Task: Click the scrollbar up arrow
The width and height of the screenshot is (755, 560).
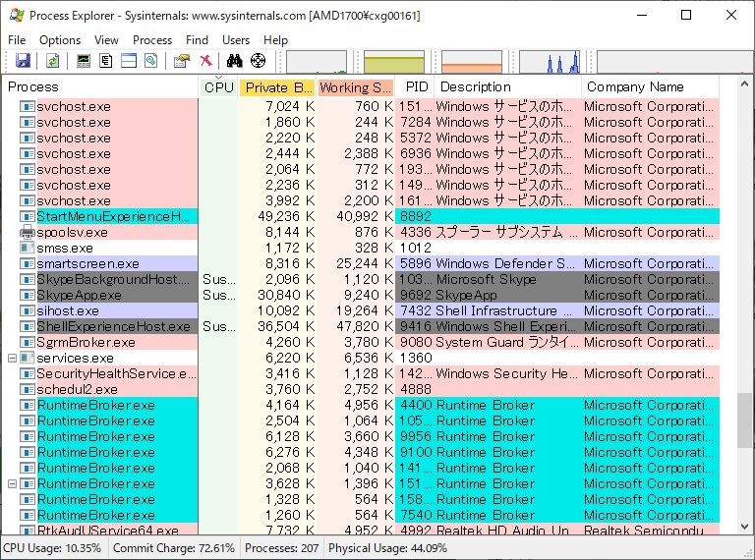Action: point(744,84)
